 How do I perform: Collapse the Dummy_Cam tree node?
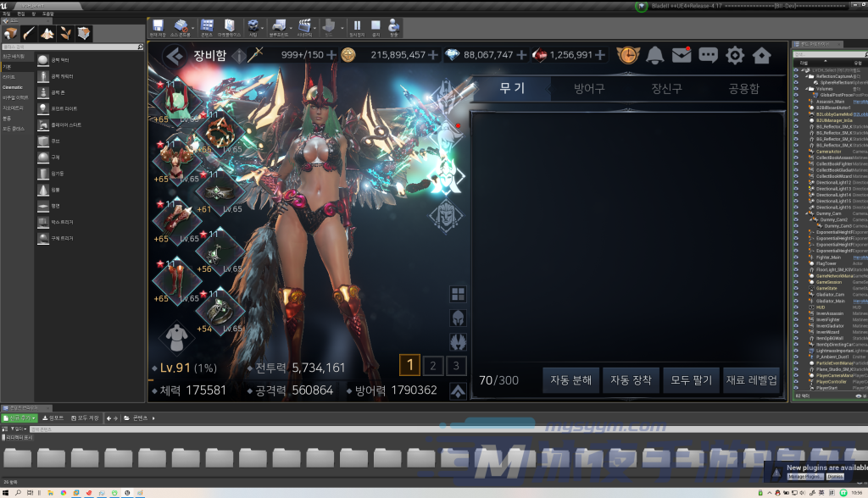804,212
